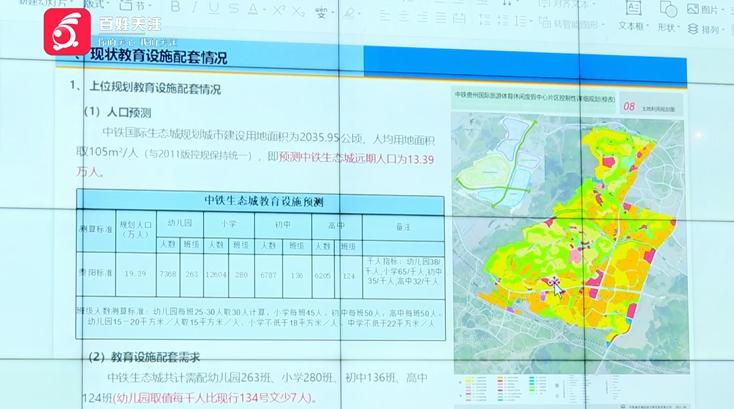Click the table cell 初中
Viewport: 734px width, 409px height.
(x=283, y=225)
